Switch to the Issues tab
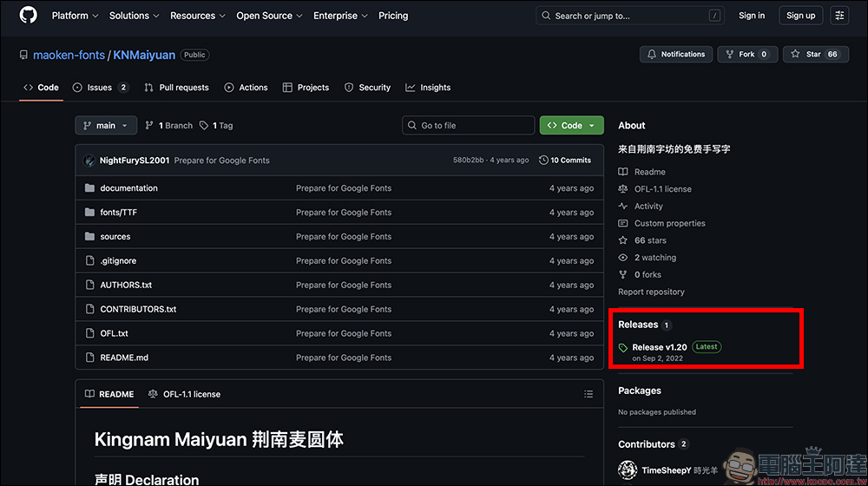The width and height of the screenshot is (868, 486). coord(100,88)
